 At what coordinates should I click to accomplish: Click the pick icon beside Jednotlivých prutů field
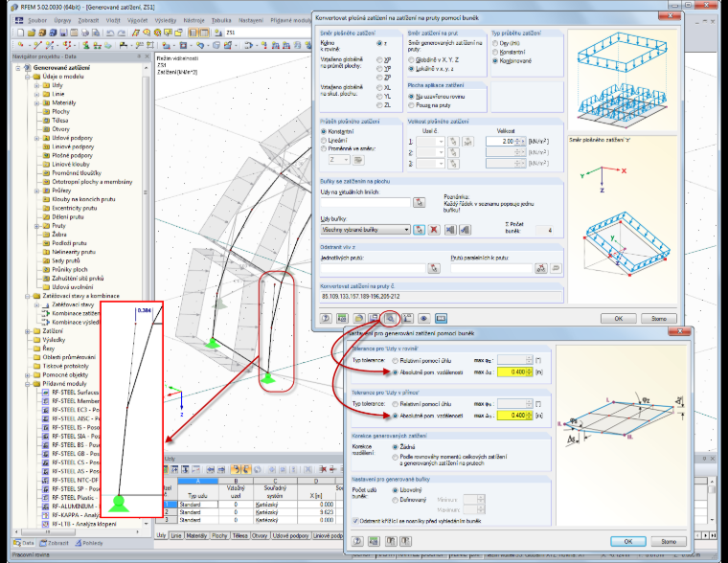(x=434, y=268)
